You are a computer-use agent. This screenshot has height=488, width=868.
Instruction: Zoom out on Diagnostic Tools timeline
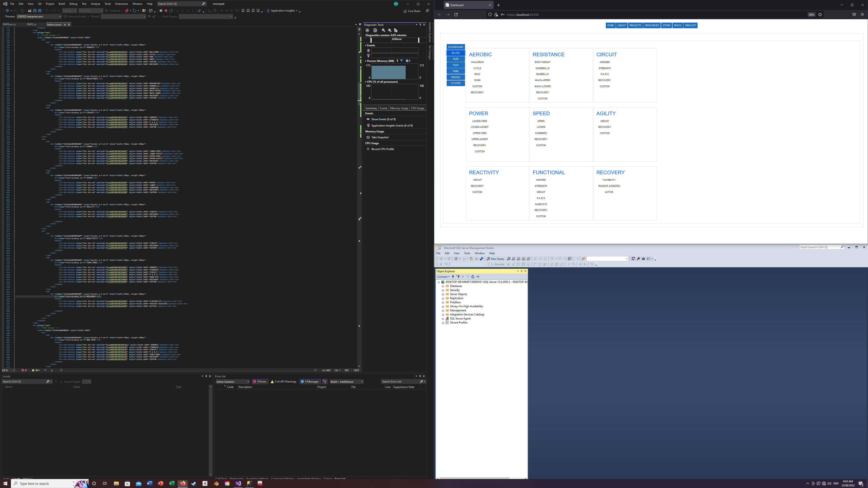[x=389, y=30]
